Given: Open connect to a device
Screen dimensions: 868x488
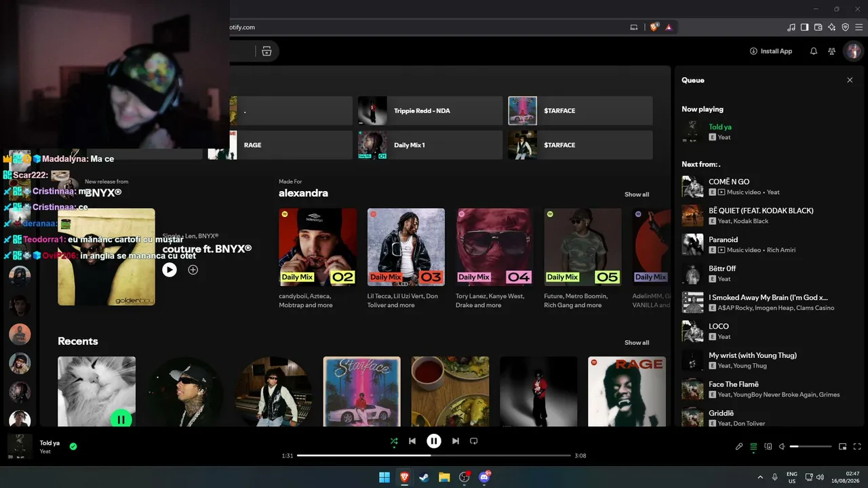Looking at the screenshot, I should [x=768, y=447].
